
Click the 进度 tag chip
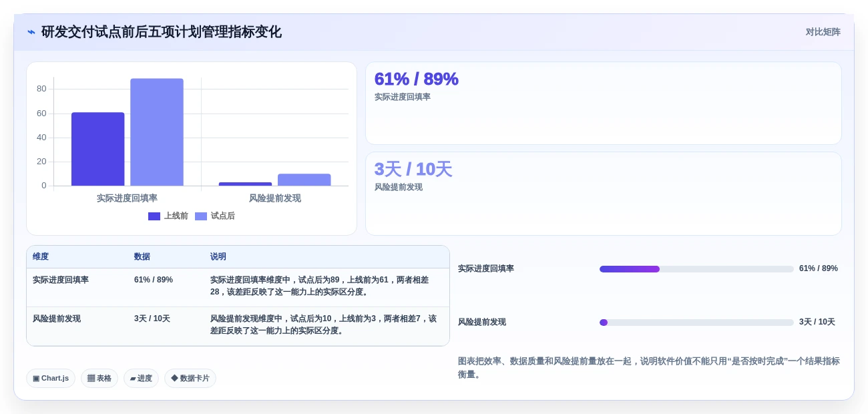point(141,379)
